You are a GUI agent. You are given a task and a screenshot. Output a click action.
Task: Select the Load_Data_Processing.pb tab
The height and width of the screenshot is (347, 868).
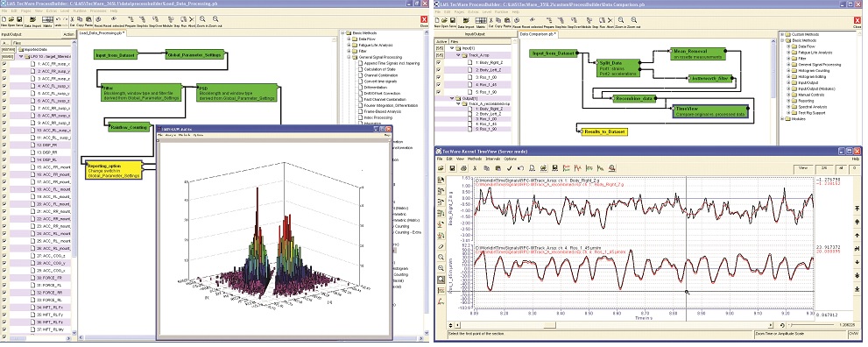(102, 33)
